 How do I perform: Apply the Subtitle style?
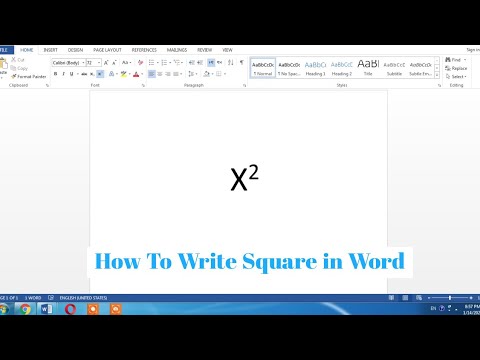pyautogui.click(x=394, y=68)
